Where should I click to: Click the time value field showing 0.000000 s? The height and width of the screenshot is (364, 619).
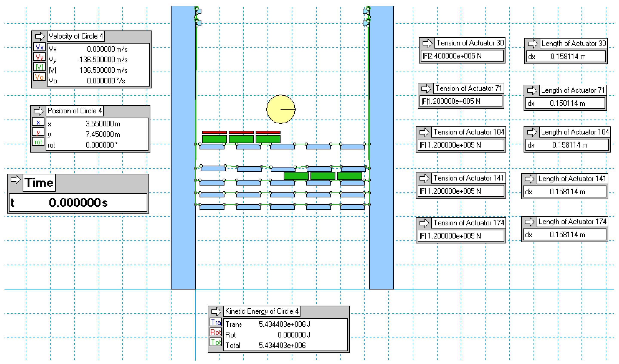pos(78,203)
